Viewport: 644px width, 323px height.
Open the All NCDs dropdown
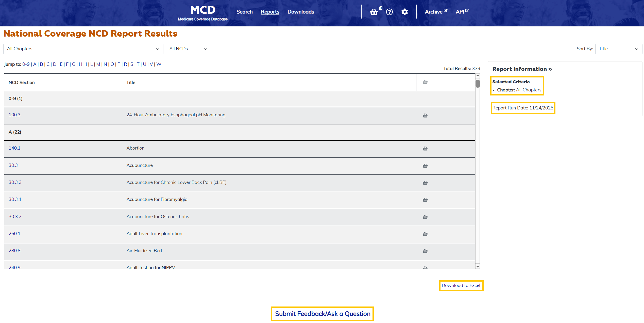pos(188,49)
